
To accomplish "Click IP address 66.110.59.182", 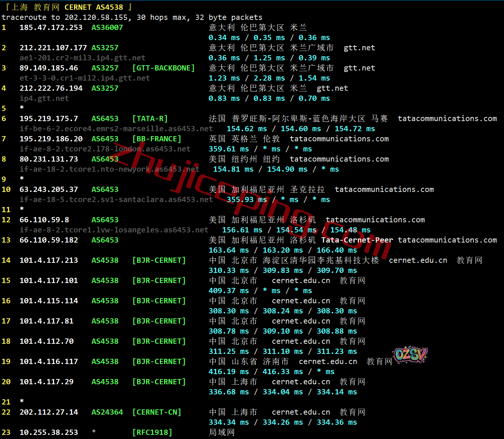I will pos(48,240).
